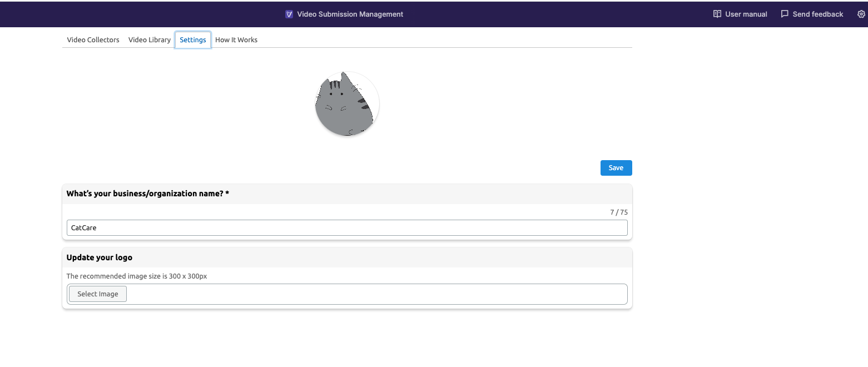Open the settings gear icon in the top bar
868x367 pixels.
click(x=861, y=14)
